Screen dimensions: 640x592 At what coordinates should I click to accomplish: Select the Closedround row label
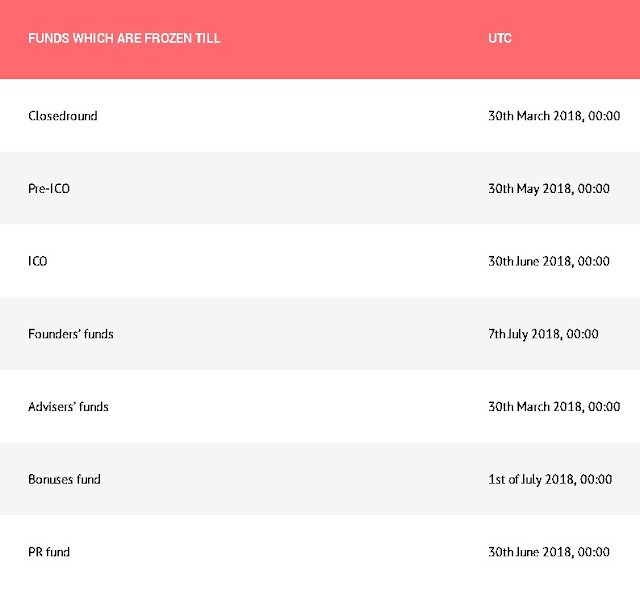click(63, 116)
